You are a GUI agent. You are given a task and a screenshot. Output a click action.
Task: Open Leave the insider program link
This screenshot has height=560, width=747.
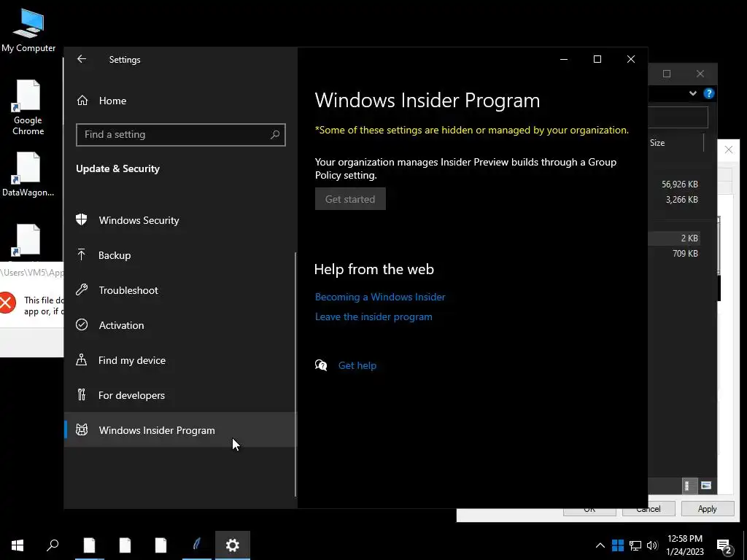(x=373, y=316)
